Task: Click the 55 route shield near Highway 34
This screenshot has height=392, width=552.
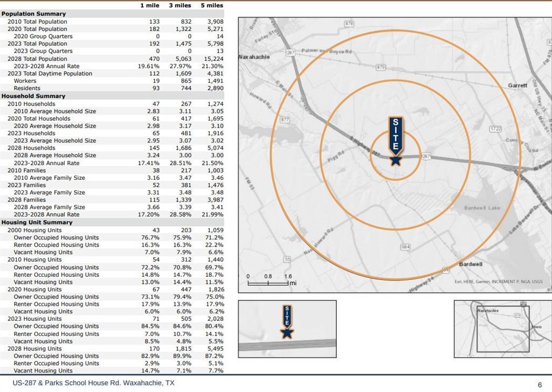Action: click(287, 260)
